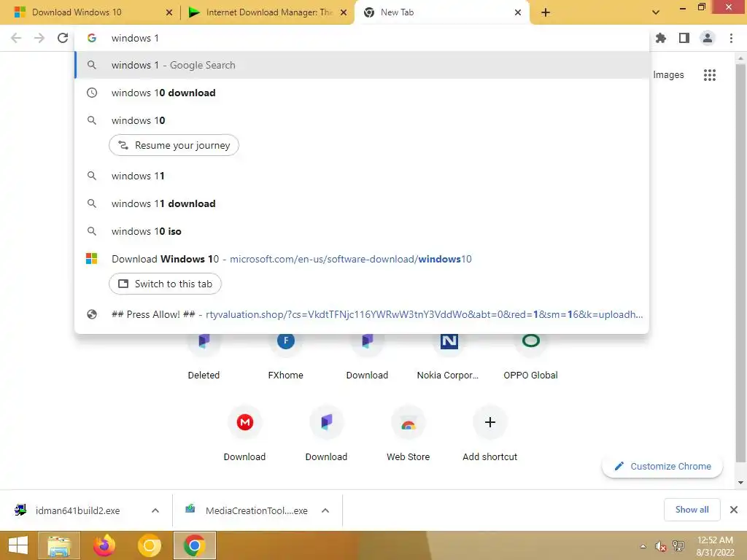Screen dimensions: 747x560
Task: Choose 'windows 10 iso' suggestion
Action: tap(362, 231)
